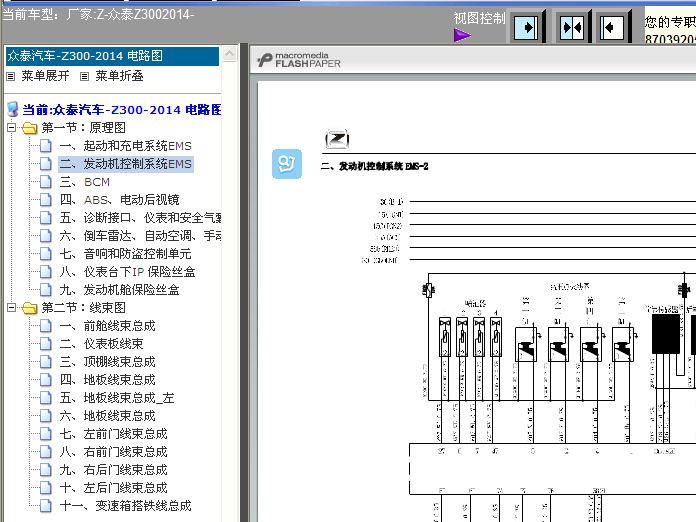Viewport: 696px width, 522px height.
Task: Open 一、前舱线束总成
Action: coord(107,326)
